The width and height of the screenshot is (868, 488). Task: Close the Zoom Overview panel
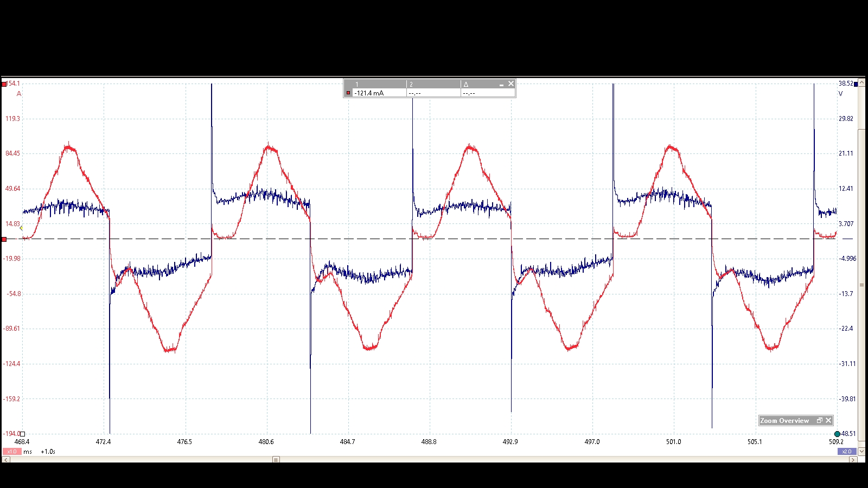coord(828,420)
